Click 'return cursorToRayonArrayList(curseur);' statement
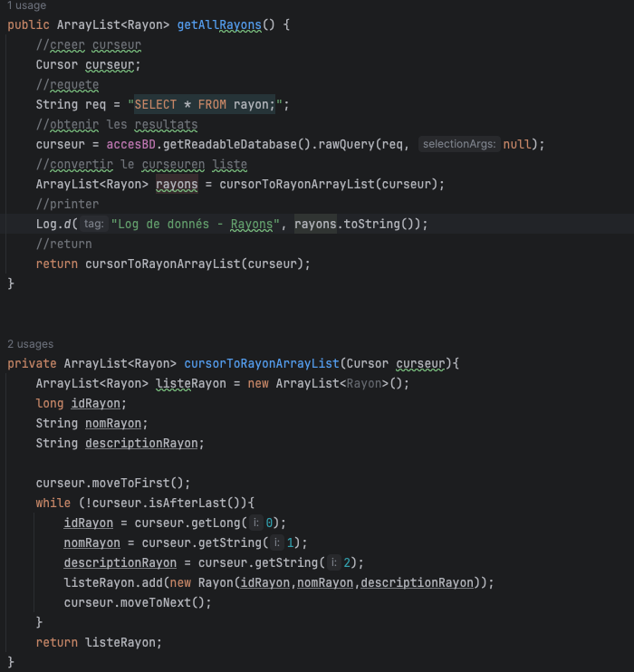This screenshot has height=672, width=634. tap(173, 264)
